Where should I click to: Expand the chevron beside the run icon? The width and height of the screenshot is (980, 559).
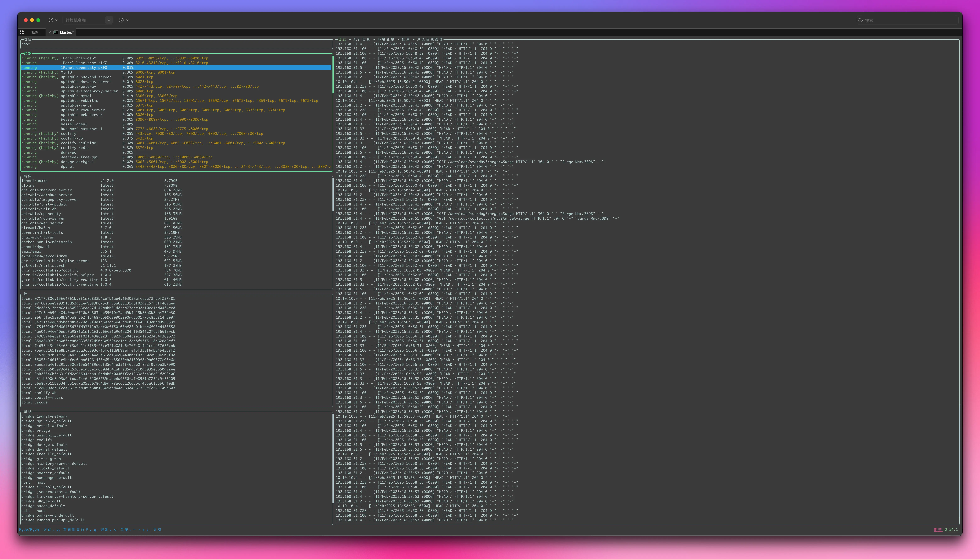pos(127,20)
